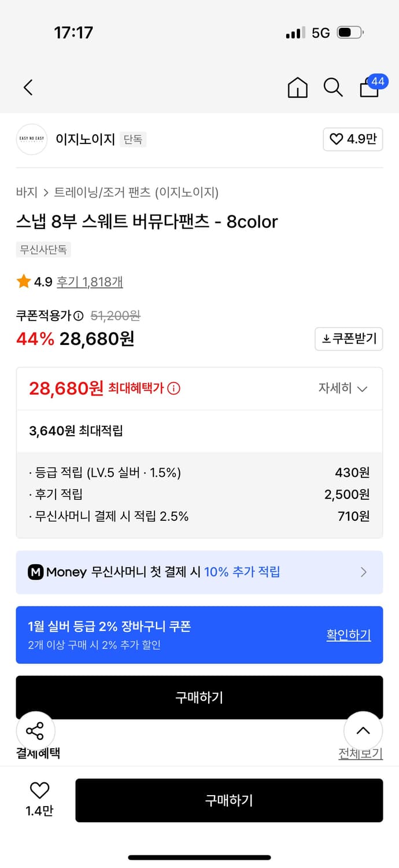Collapse page with the up arrow button
This screenshot has width=399, height=868.
[363, 731]
